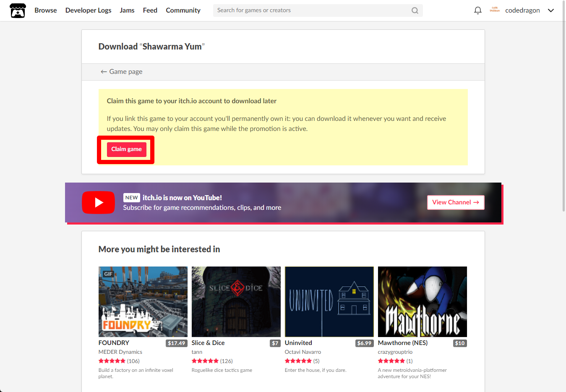Open the Feed page

click(x=150, y=10)
